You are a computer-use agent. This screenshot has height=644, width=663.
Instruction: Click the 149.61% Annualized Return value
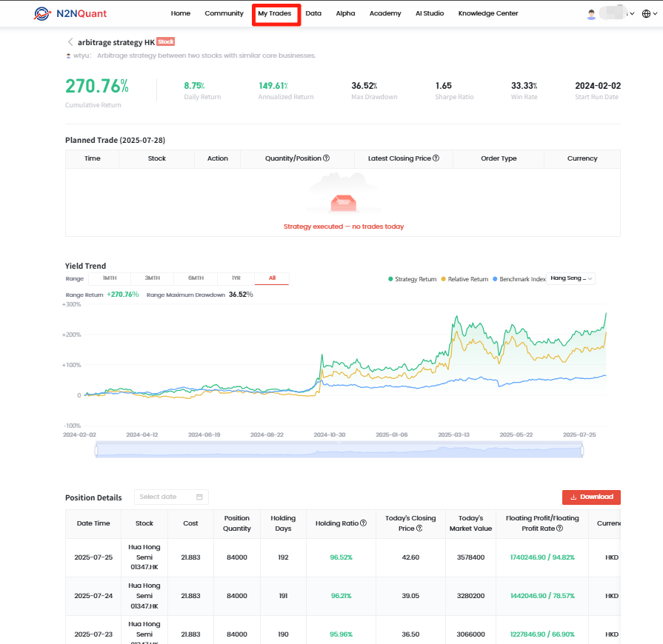273,86
